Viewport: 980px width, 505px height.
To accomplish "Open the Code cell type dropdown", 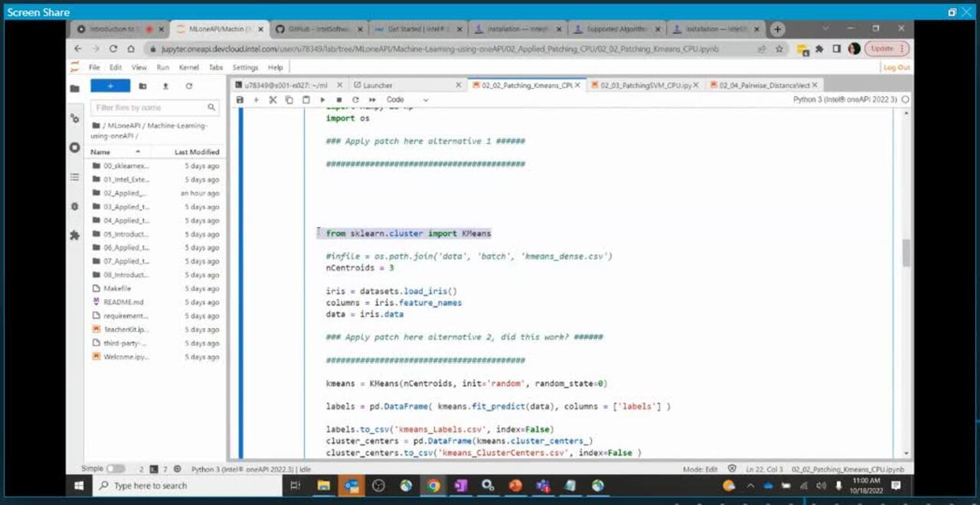I will (407, 100).
